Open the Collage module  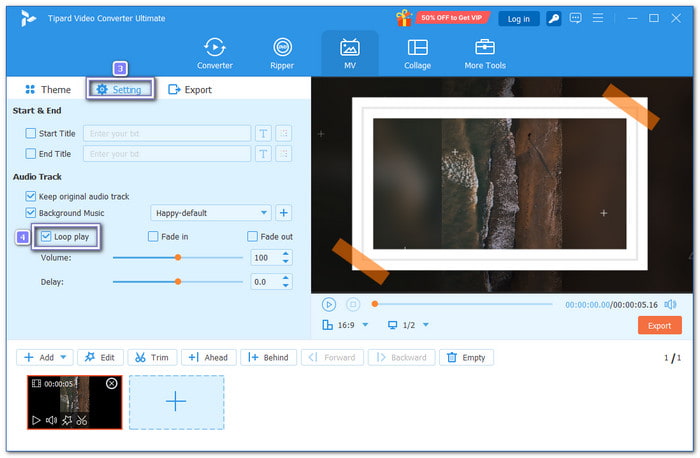coord(418,52)
